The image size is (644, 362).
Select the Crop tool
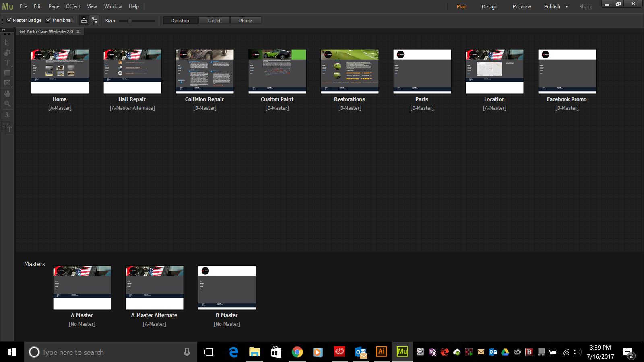(7, 53)
